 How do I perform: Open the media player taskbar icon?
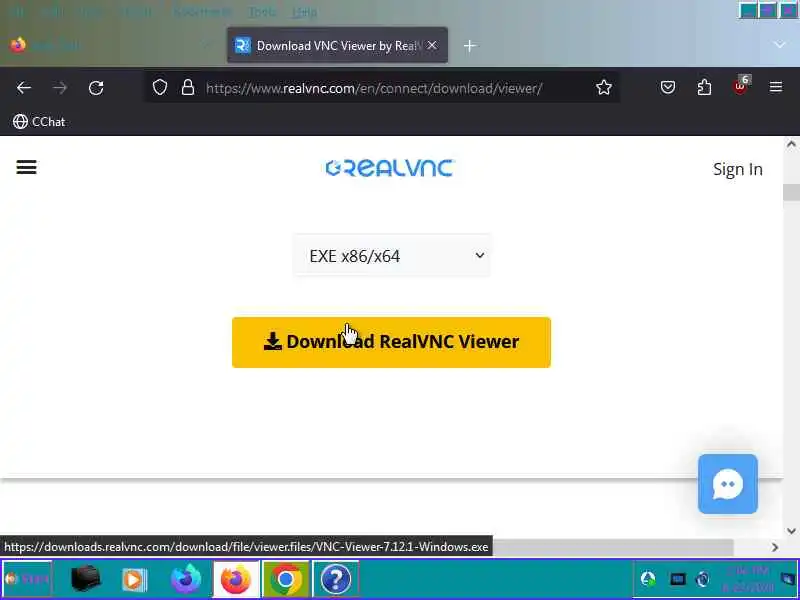tap(135, 580)
